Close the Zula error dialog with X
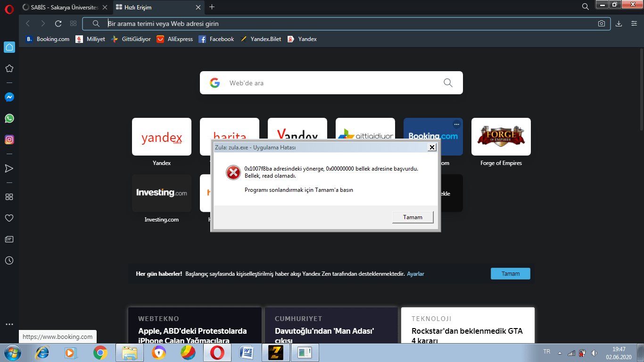This screenshot has width=644, height=362. (431, 148)
